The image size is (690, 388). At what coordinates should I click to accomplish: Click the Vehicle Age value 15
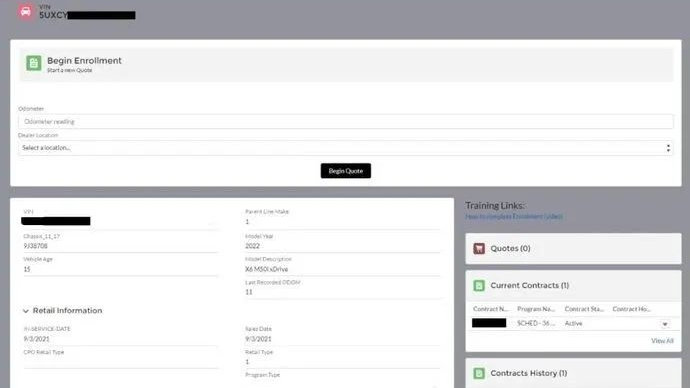pos(27,269)
